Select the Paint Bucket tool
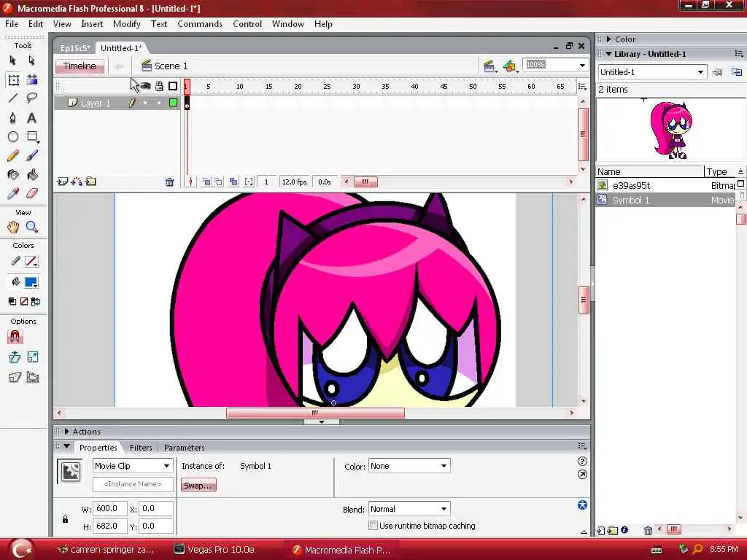The height and width of the screenshot is (560, 747). [x=32, y=175]
